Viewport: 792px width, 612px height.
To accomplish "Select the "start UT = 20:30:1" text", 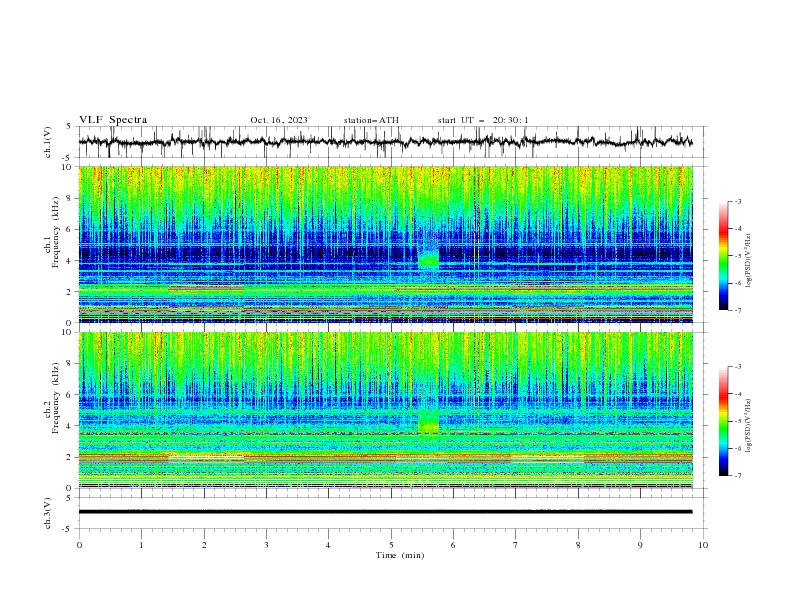I will pyautogui.click(x=483, y=120).
